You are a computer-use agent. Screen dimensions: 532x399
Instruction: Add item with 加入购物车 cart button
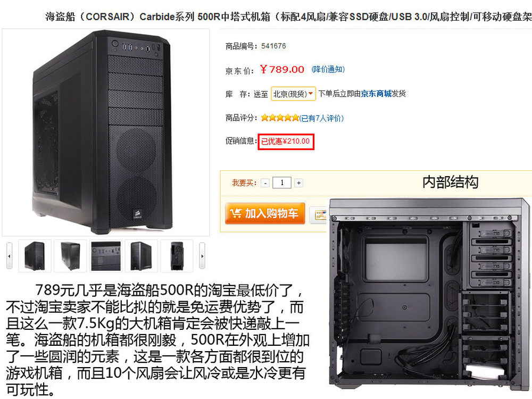point(264,213)
